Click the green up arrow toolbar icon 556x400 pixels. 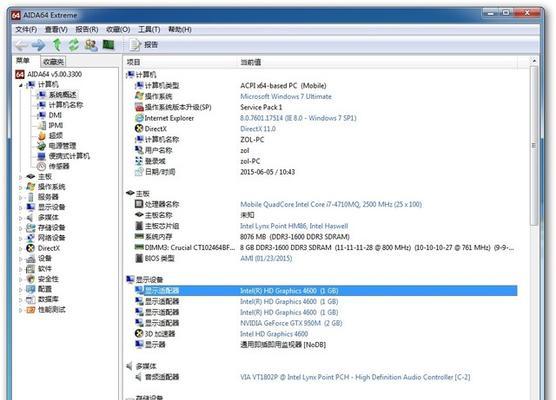tap(57, 45)
